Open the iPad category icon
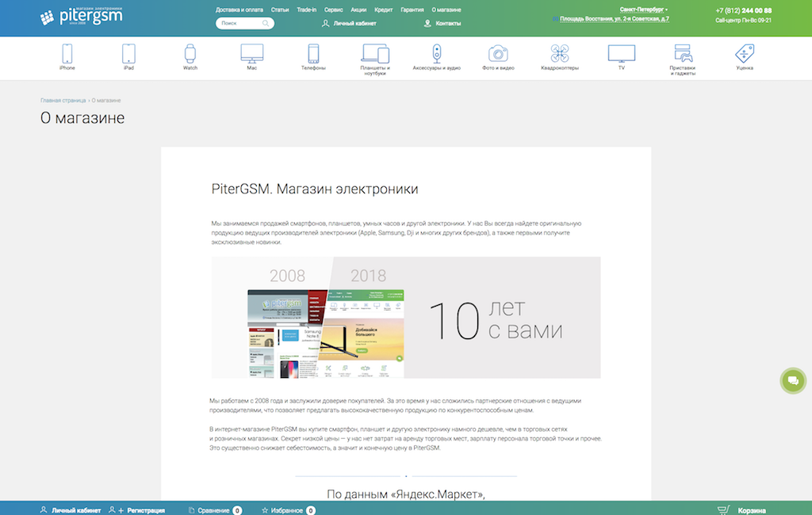812x515 pixels. coord(128,54)
